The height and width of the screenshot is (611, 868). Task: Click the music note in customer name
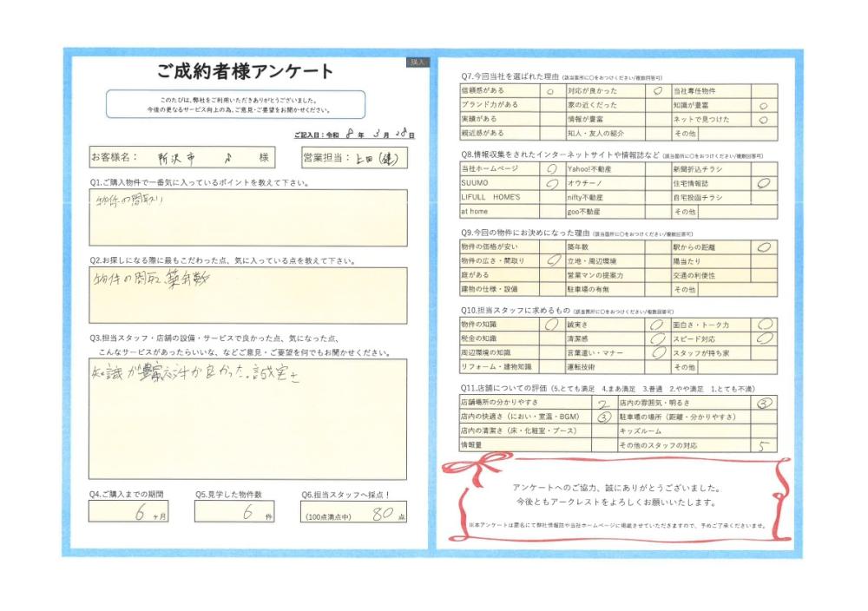[227, 157]
